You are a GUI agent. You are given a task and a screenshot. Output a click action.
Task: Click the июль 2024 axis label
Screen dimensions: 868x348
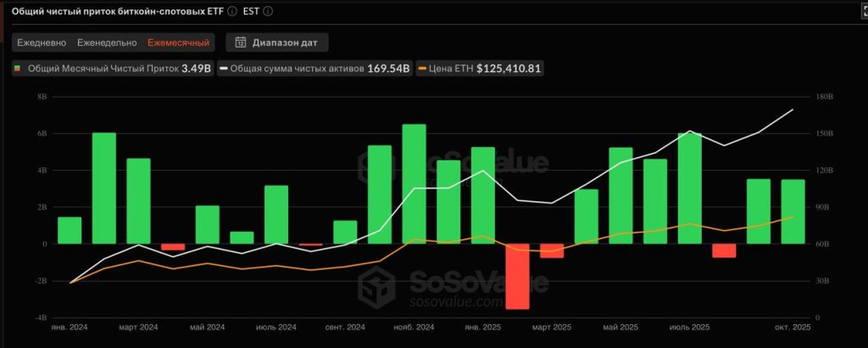click(x=276, y=328)
